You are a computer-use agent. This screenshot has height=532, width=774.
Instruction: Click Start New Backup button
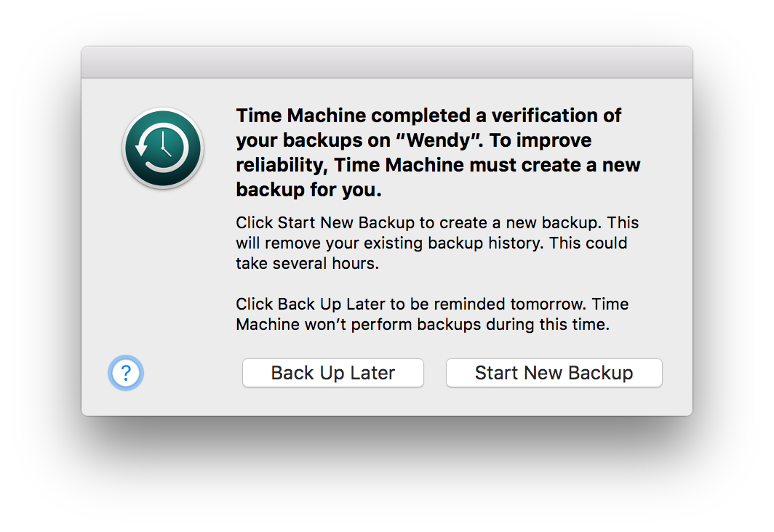click(554, 373)
